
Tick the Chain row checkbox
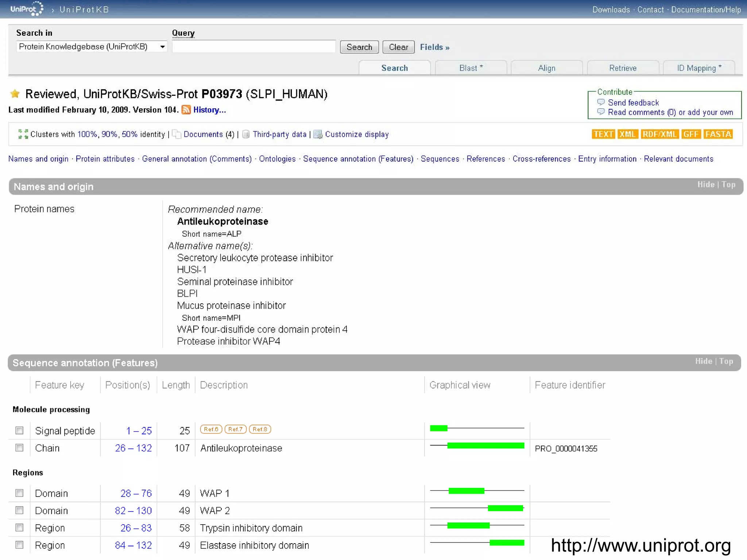(19, 448)
